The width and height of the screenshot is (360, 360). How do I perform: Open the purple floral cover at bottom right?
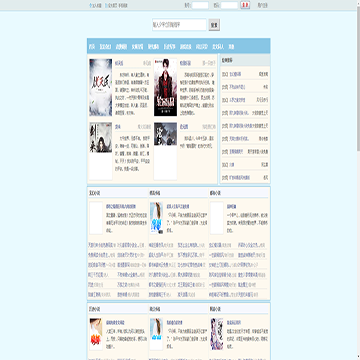click(217, 334)
